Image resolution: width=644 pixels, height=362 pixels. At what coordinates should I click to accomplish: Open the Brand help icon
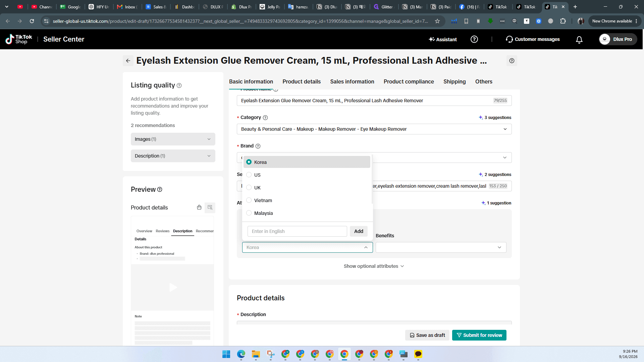pyautogui.click(x=258, y=146)
